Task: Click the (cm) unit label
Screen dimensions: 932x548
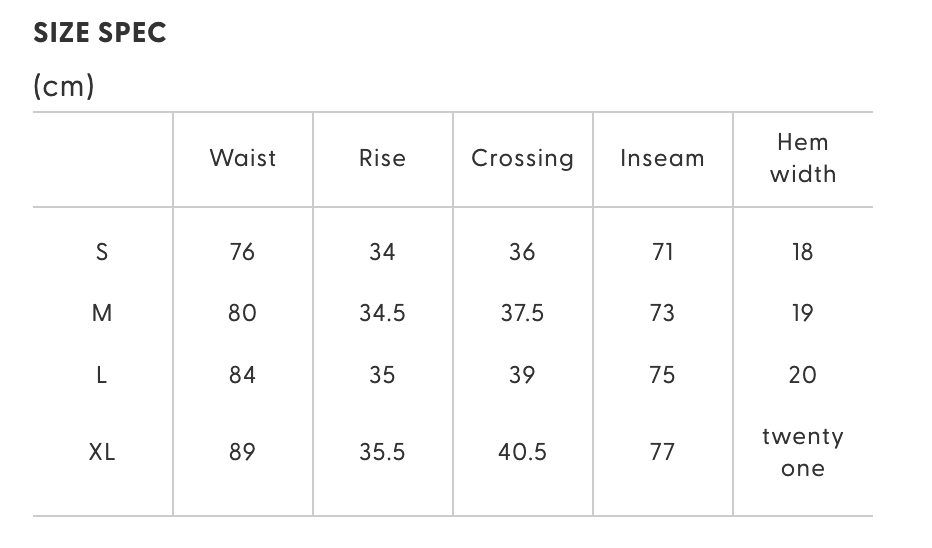Action: (x=64, y=87)
